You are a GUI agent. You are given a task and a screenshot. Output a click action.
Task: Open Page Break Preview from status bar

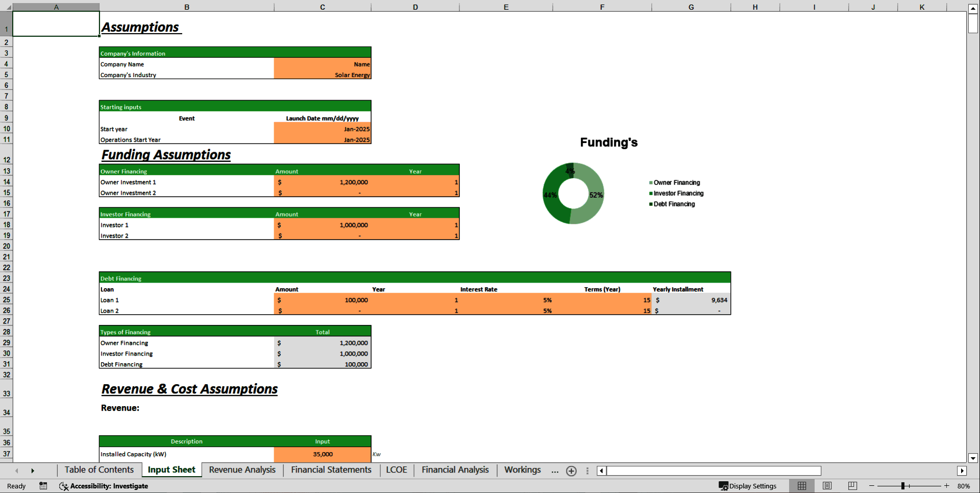click(852, 486)
